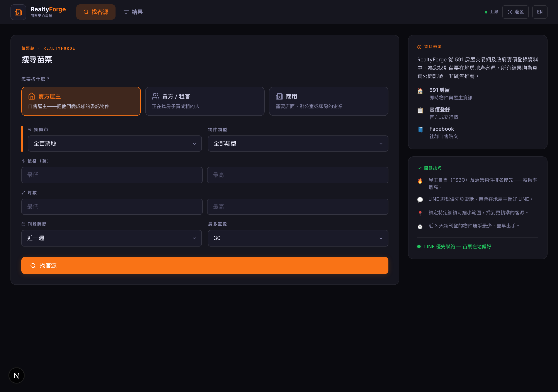This screenshot has height=392, width=558.
Task: Open the Next.js dev tools N badge
Action: pyautogui.click(x=17, y=375)
